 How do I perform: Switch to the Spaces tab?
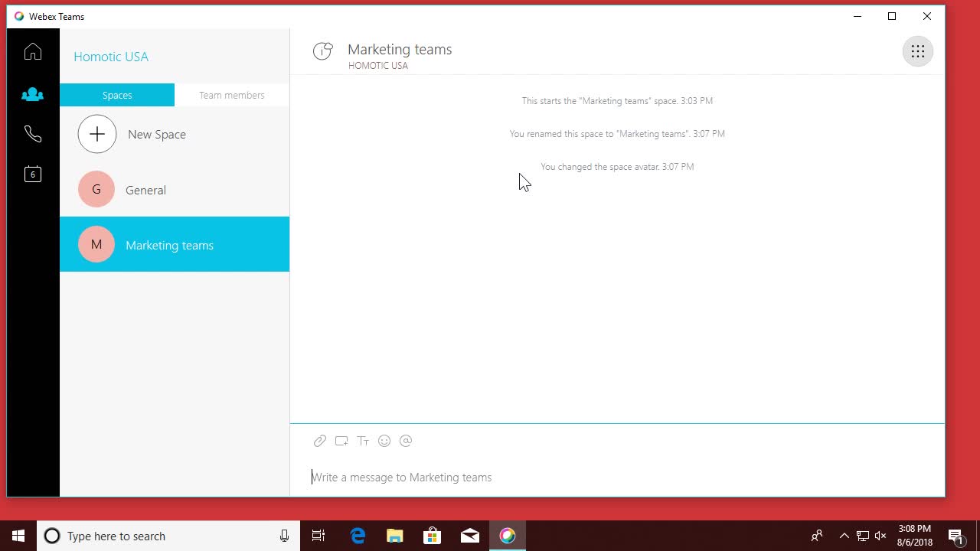click(x=117, y=95)
